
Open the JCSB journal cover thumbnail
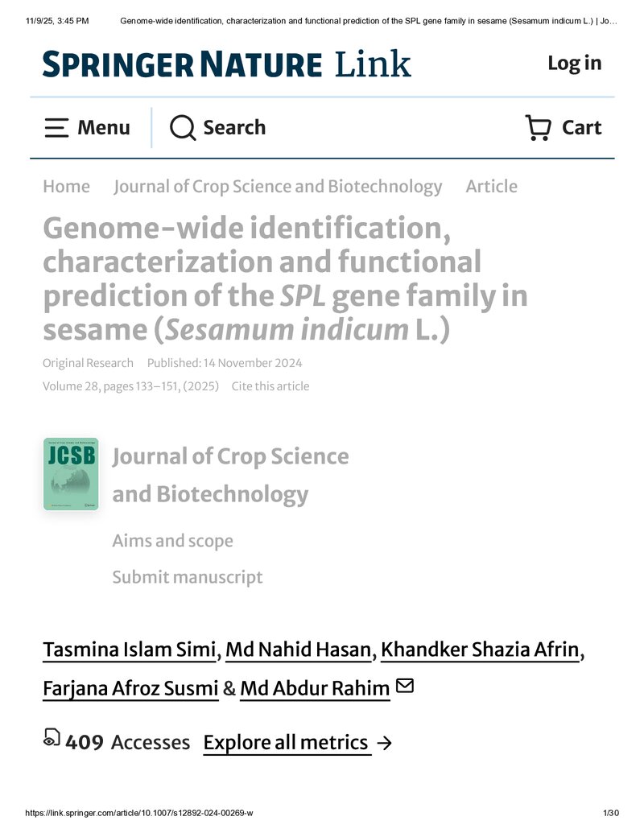(x=71, y=474)
